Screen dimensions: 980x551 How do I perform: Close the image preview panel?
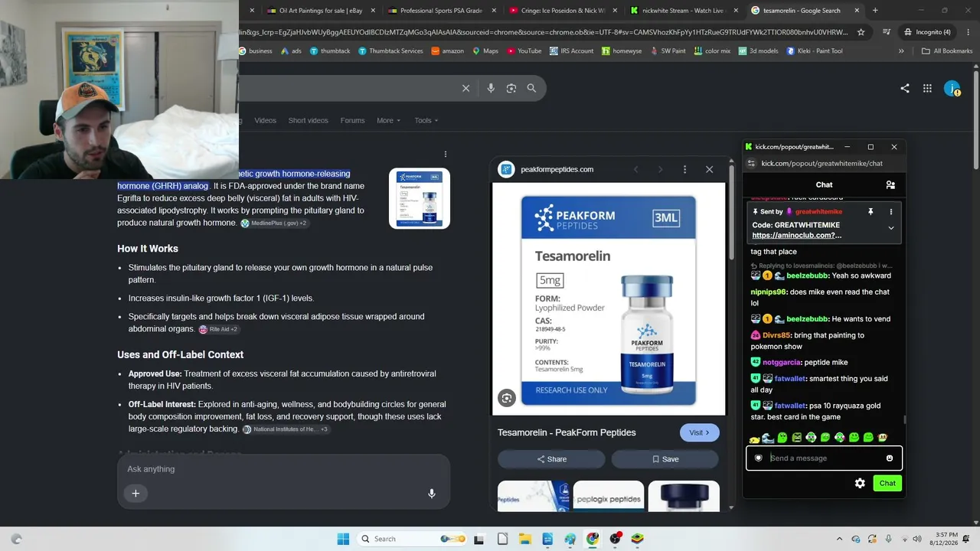(x=709, y=169)
